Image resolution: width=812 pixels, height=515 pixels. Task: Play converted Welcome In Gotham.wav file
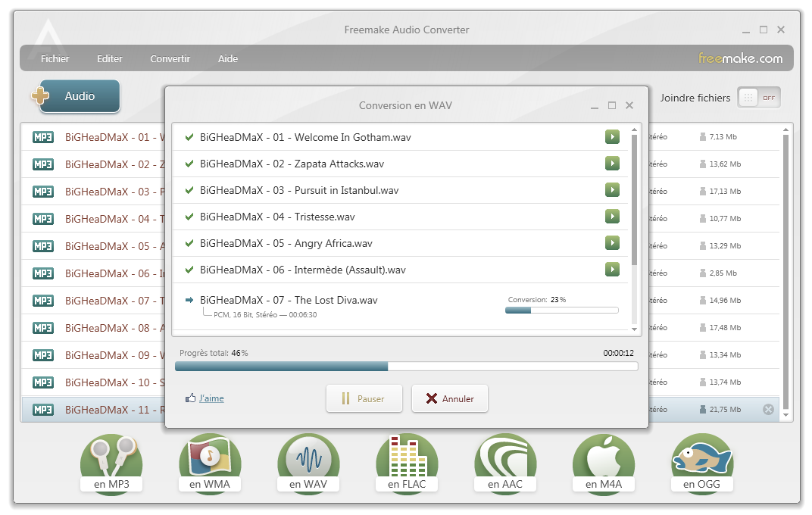coord(612,136)
